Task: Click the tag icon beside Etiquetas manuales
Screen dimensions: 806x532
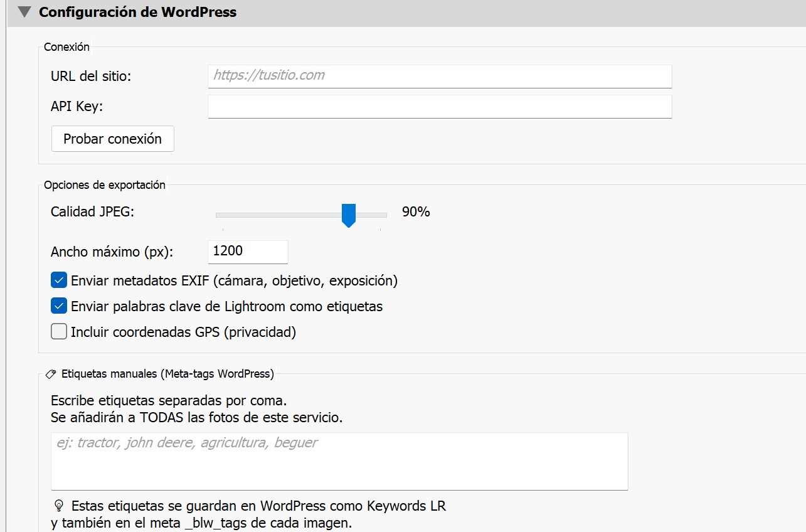Action: click(x=51, y=374)
